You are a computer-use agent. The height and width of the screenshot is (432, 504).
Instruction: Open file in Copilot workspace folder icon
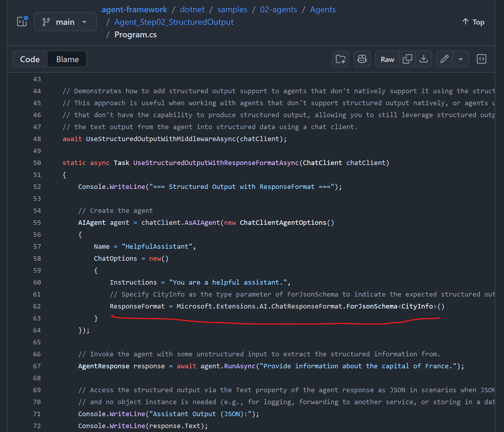tap(340, 59)
